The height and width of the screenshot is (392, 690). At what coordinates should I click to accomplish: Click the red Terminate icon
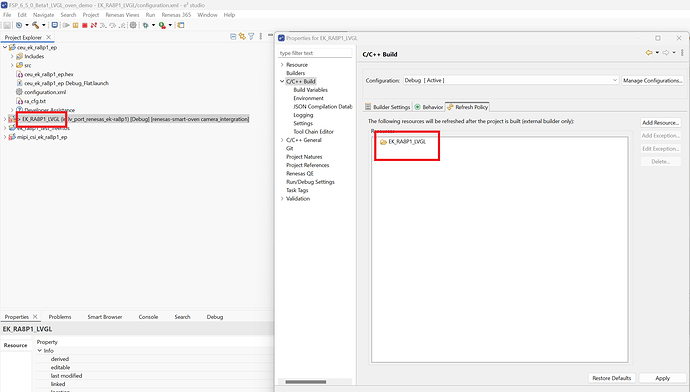click(x=84, y=25)
